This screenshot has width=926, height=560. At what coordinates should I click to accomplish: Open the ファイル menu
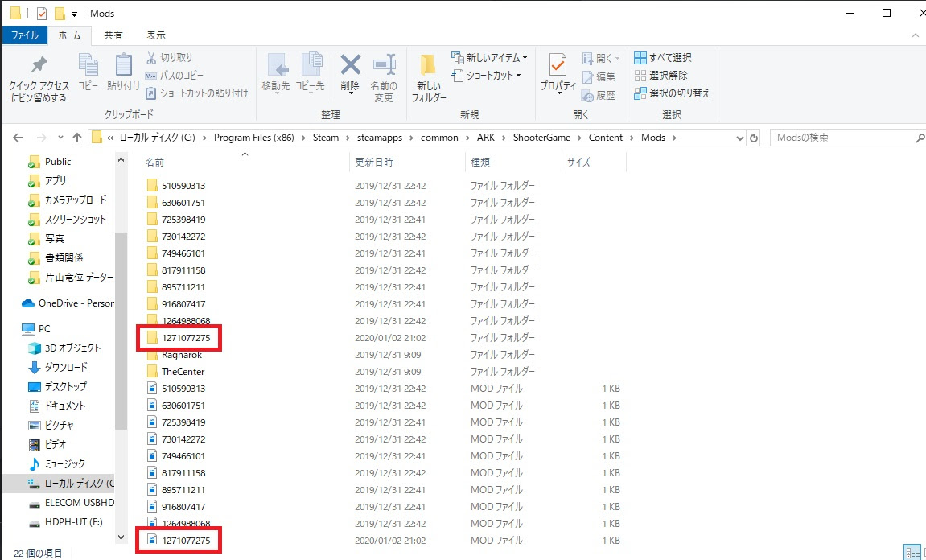click(25, 35)
